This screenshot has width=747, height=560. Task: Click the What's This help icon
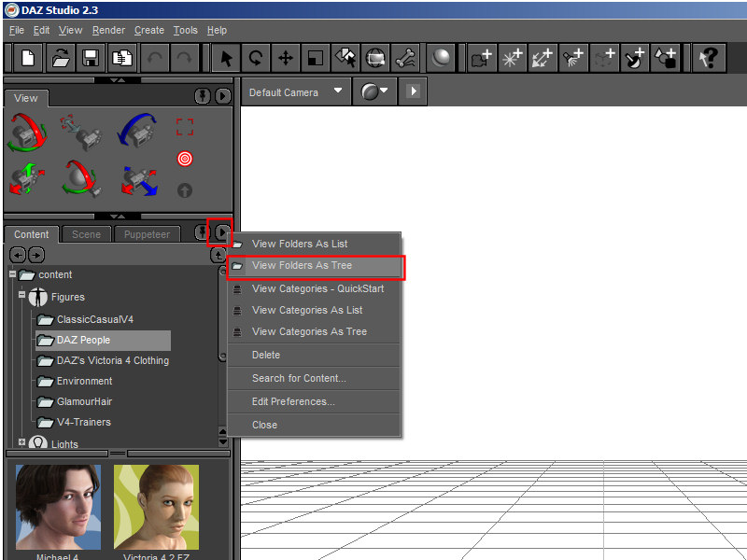709,58
